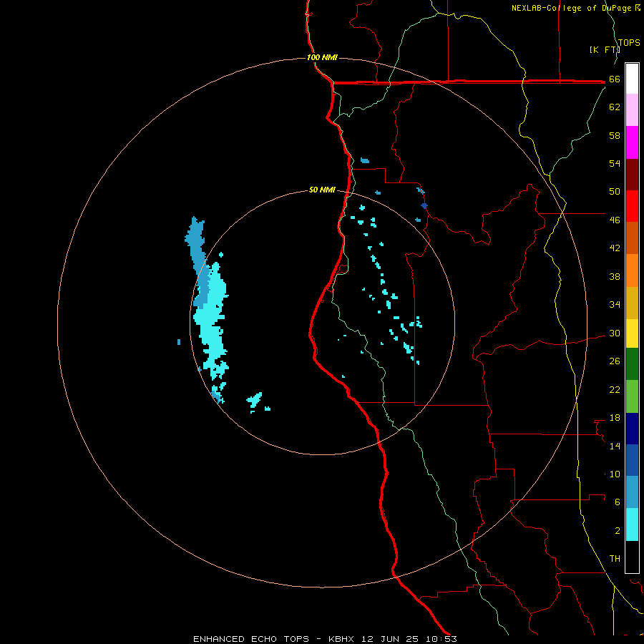The image size is (644, 644).
Task: Click the 'K FT' units label
Action: [x=604, y=49]
